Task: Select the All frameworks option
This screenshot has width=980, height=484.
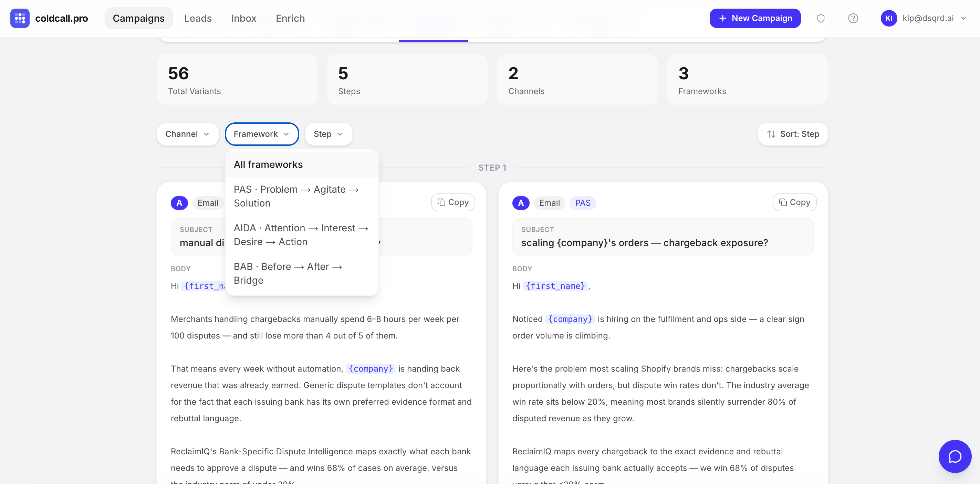Action: (268, 164)
